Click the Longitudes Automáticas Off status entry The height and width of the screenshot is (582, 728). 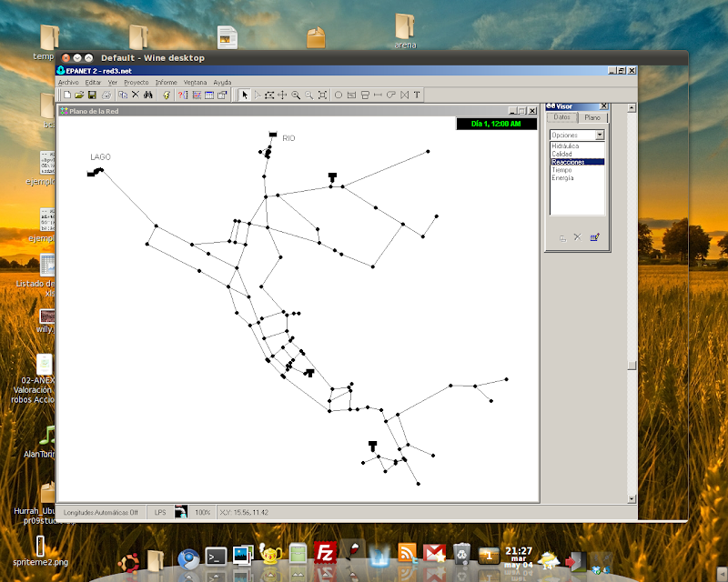(x=101, y=512)
